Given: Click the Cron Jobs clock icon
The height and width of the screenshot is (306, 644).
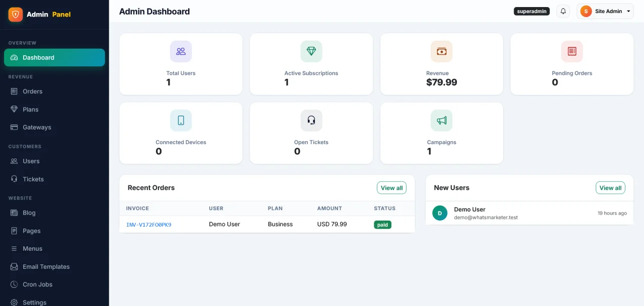Looking at the screenshot, I should point(14,284).
